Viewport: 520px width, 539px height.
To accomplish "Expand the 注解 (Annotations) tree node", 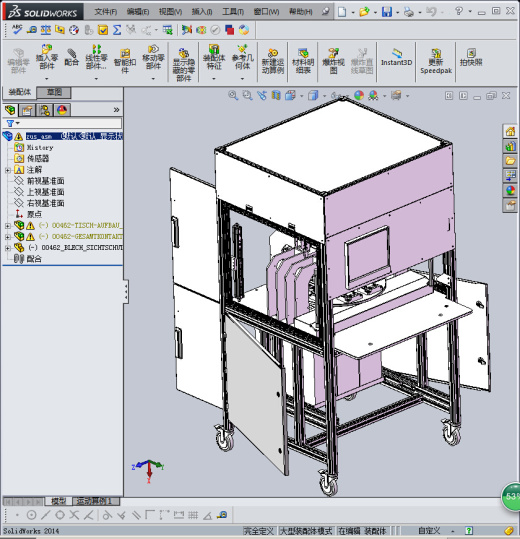I will [8, 170].
